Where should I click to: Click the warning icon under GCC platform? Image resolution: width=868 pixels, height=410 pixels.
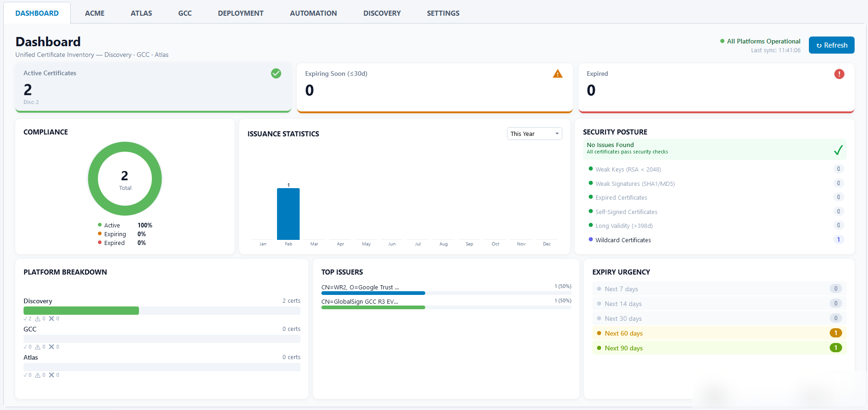[38, 347]
